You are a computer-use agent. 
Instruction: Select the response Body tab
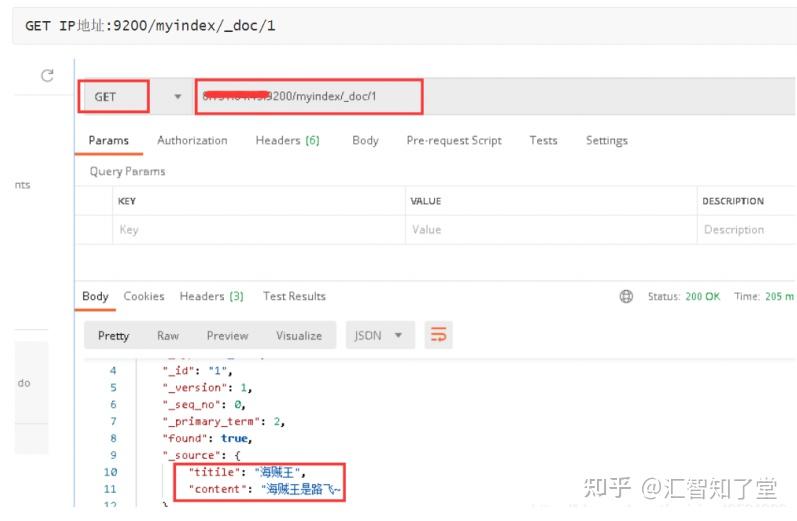point(95,296)
